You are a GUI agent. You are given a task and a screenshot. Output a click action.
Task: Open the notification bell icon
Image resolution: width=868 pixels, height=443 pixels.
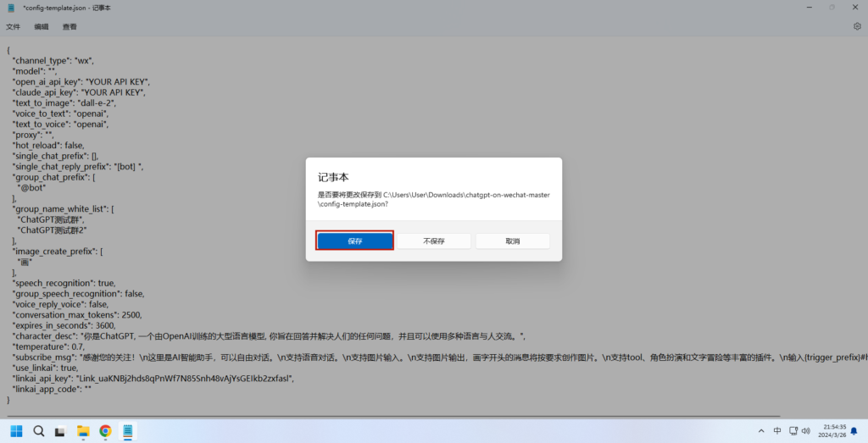pos(854,431)
